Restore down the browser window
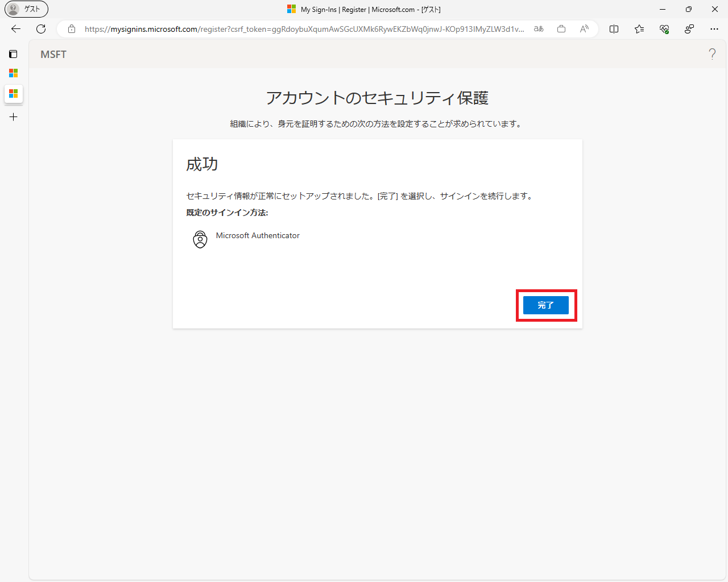The width and height of the screenshot is (728, 582). [x=689, y=9]
